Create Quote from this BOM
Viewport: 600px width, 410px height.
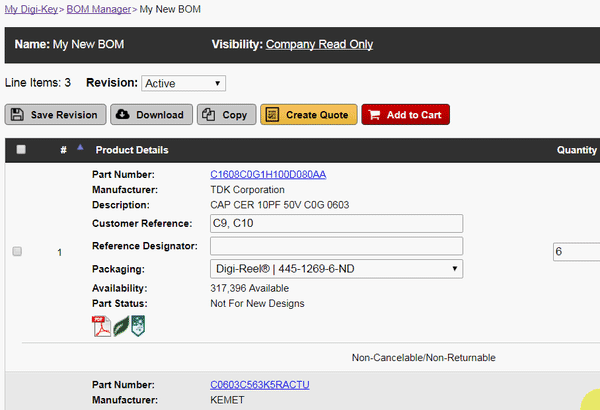308,115
